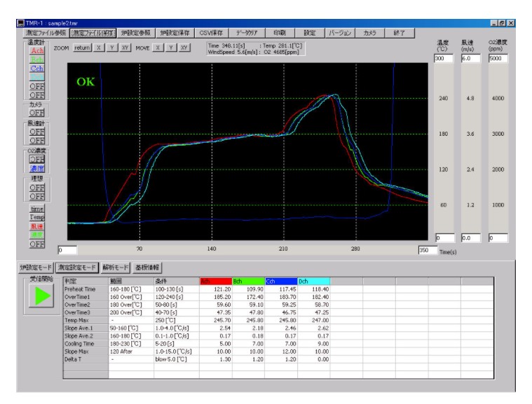Click the cyan Dch column header
This screenshot has height=404, width=532.
coord(314,281)
